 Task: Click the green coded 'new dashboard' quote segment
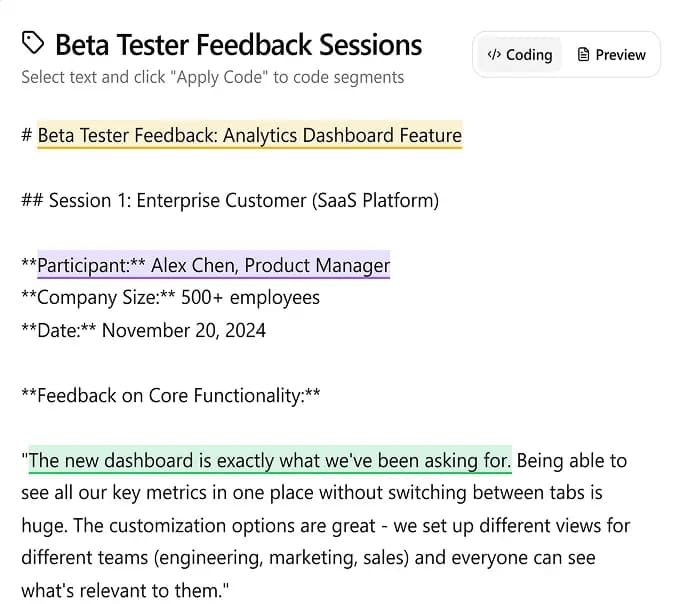pos(269,460)
